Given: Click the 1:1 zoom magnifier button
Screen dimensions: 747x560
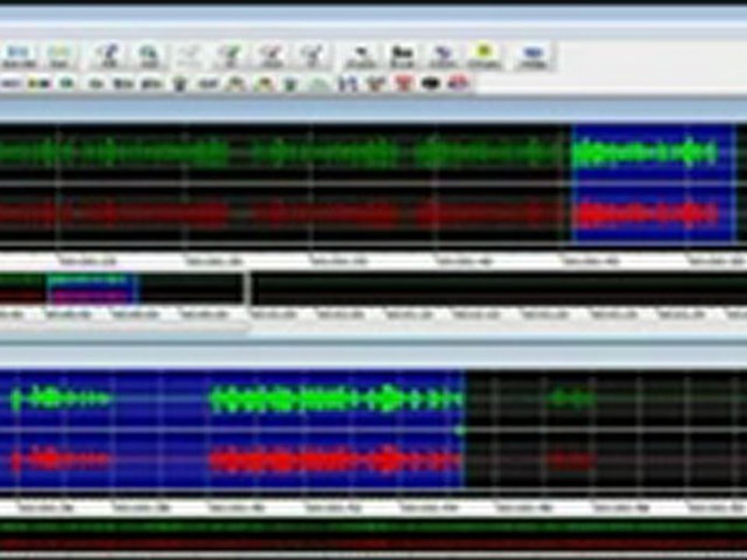Looking at the screenshot, I should point(313,57).
